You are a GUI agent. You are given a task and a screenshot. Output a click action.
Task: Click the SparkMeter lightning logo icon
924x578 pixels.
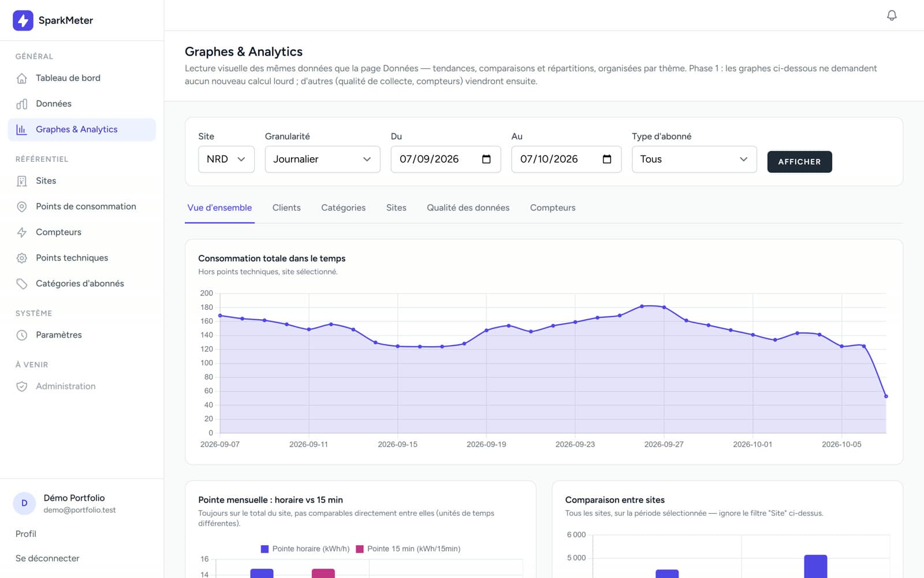click(23, 20)
